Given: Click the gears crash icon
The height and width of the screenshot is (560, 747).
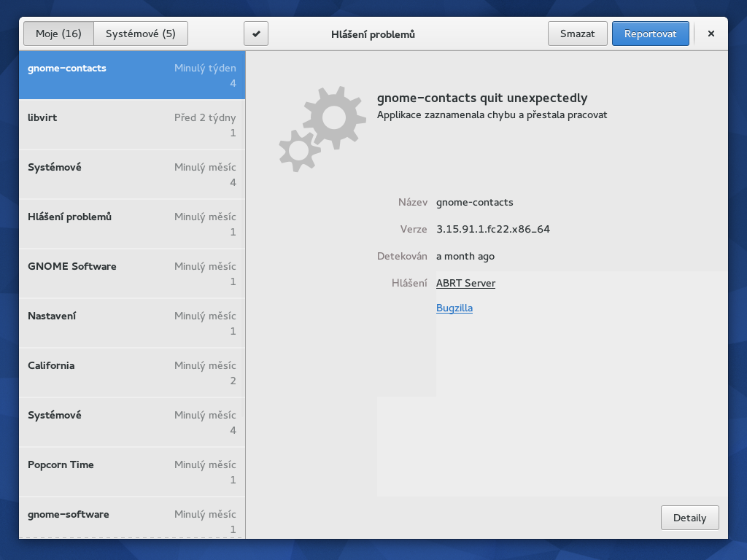Looking at the screenshot, I should (x=321, y=128).
